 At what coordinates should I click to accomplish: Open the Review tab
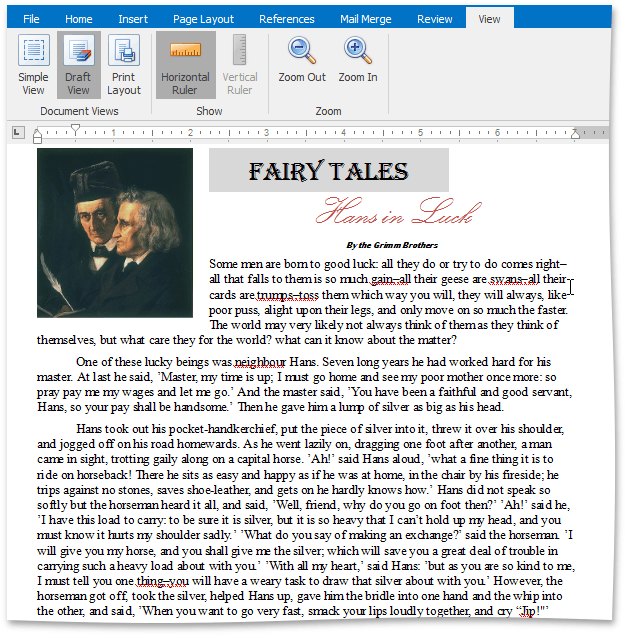click(x=435, y=19)
